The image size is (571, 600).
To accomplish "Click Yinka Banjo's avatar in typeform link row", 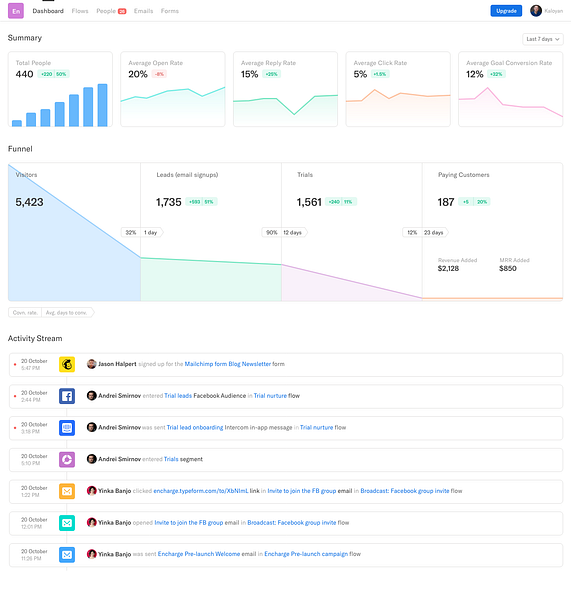I will point(91,491).
